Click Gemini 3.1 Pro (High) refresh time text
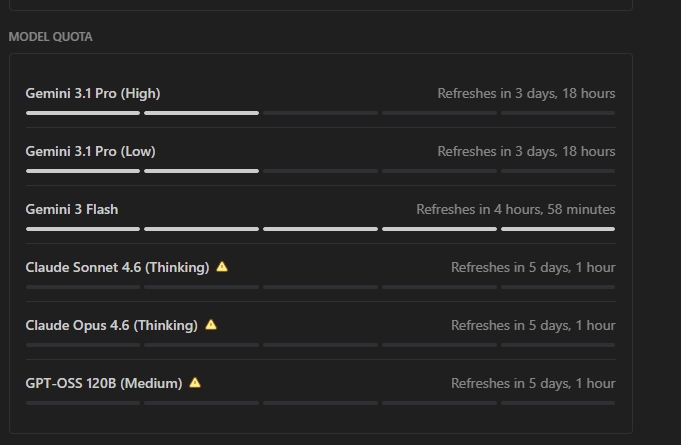681x445 pixels. click(526, 93)
